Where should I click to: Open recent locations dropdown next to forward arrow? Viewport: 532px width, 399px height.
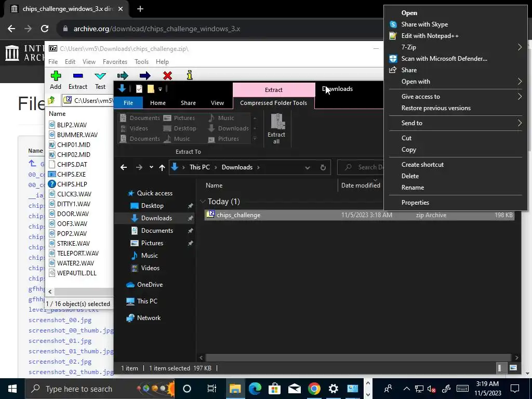[151, 167]
